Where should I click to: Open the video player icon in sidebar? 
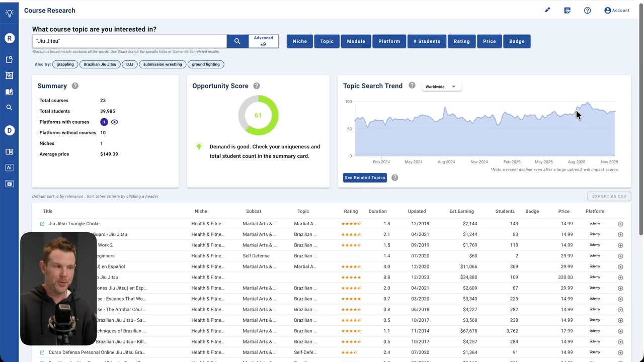(9, 184)
